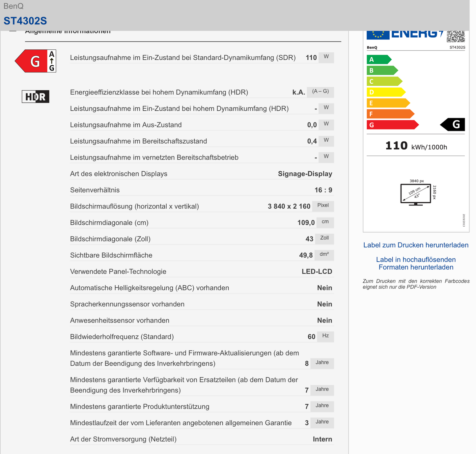Click the yellow D class bar

click(386, 92)
